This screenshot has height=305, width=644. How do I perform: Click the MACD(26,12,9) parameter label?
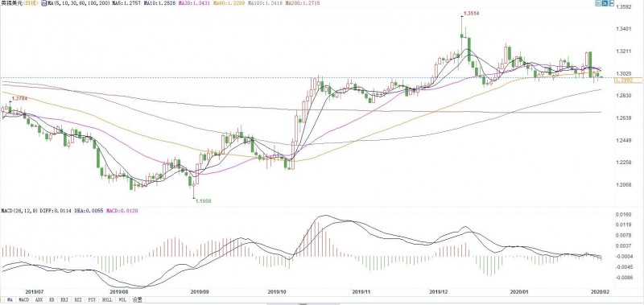pyautogui.click(x=19, y=211)
